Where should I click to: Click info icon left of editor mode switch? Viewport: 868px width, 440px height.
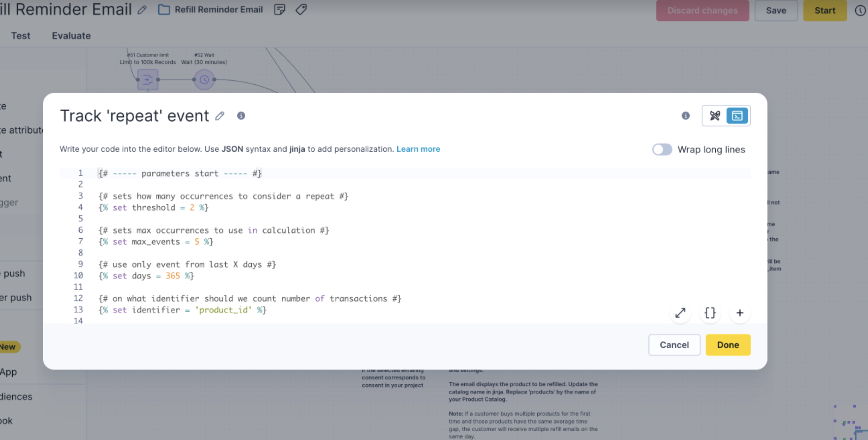tap(685, 116)
